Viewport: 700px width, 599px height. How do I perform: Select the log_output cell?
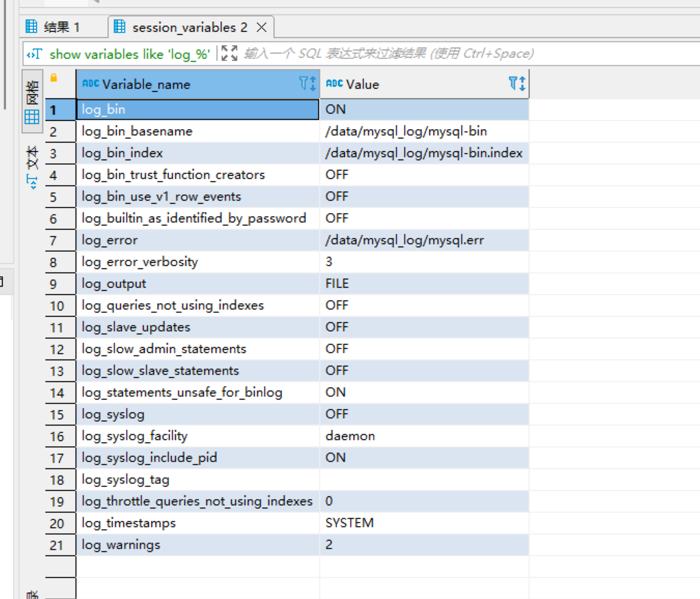point(198,283)
